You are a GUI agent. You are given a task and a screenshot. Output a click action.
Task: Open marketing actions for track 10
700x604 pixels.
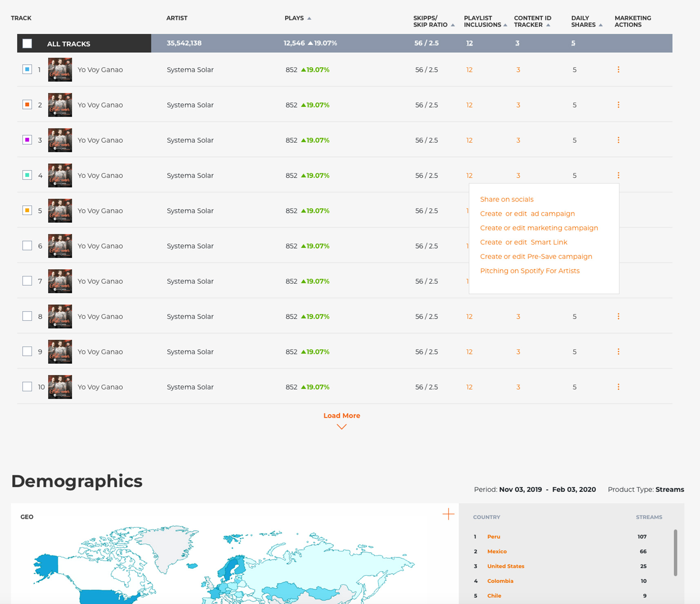coord(618,387)
